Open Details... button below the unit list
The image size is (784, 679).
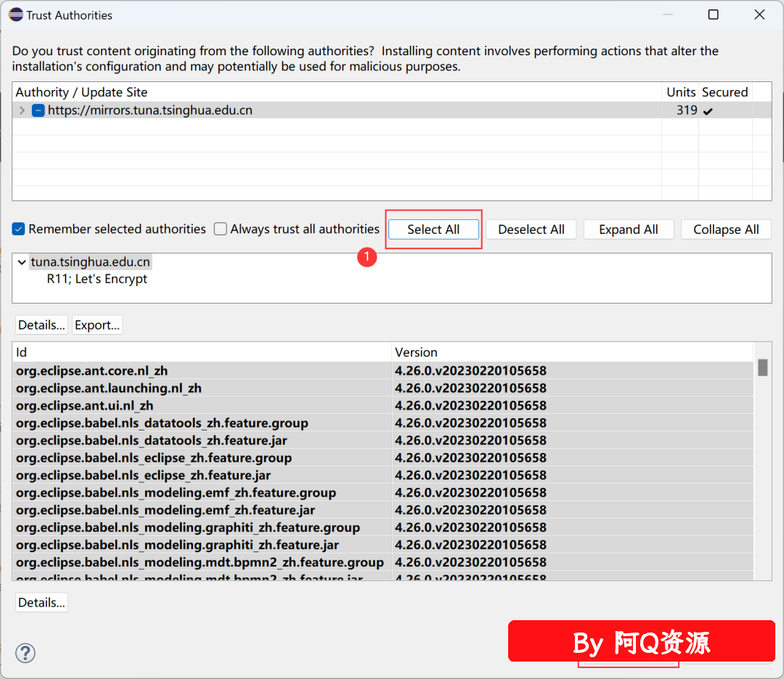pyautogui.click(x=41, y=603)
